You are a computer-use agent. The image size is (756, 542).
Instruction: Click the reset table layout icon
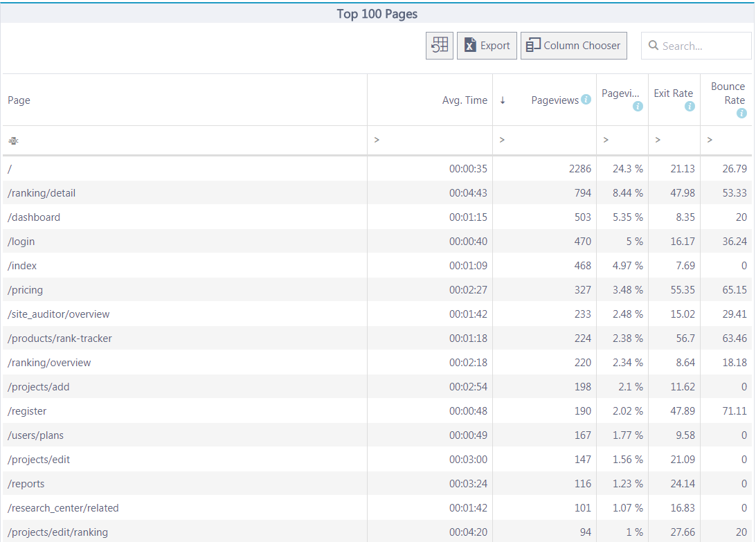[439, 46]
